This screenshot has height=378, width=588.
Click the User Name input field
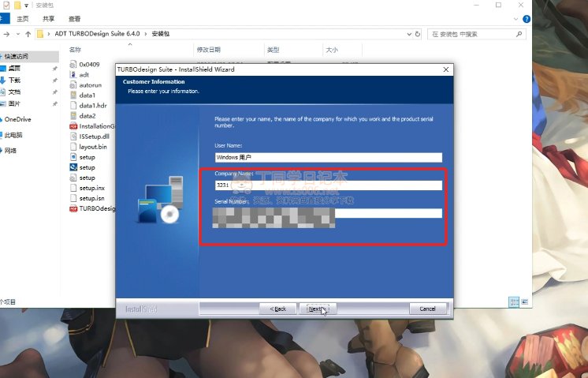pyautogui.click(x=328, y=157)
